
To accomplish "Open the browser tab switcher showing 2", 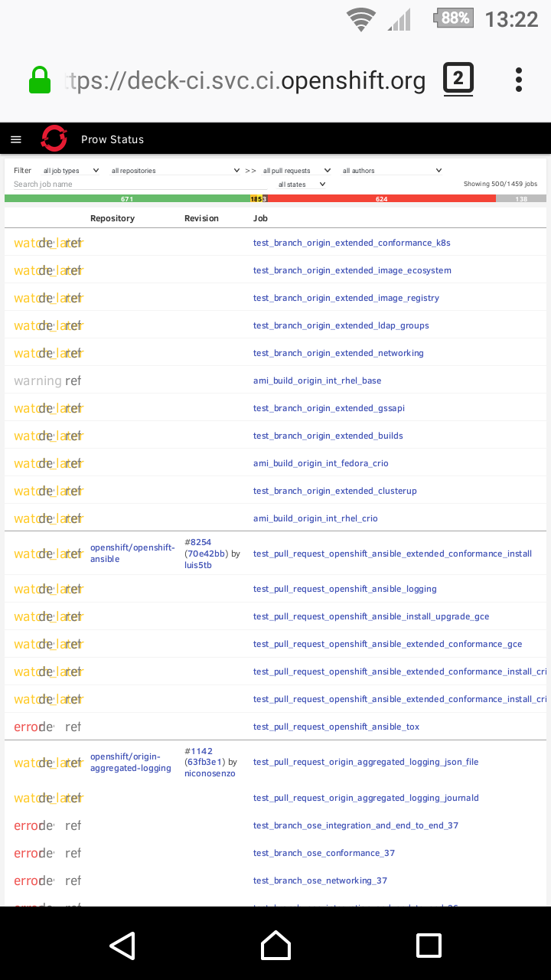I will tap(458, 79).
